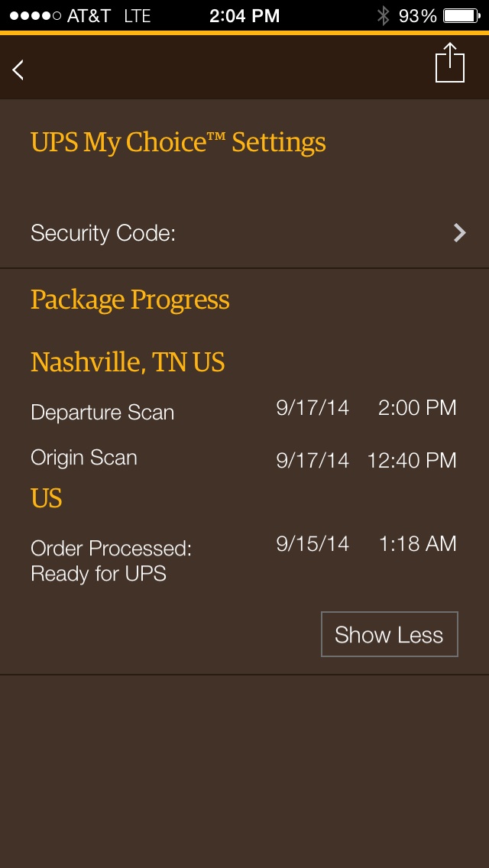Tap the AT&T carrier label

tap(89, 16)
